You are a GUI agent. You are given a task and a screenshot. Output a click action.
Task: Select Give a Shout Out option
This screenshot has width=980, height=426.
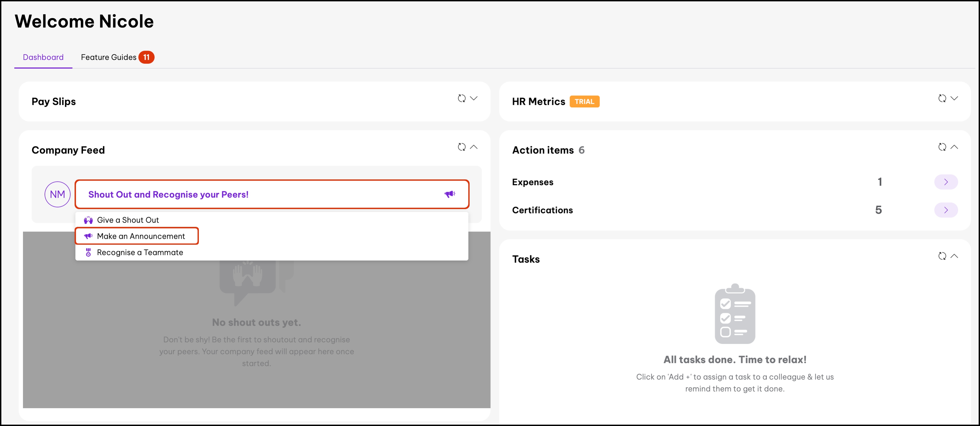[x=128, y=220]
